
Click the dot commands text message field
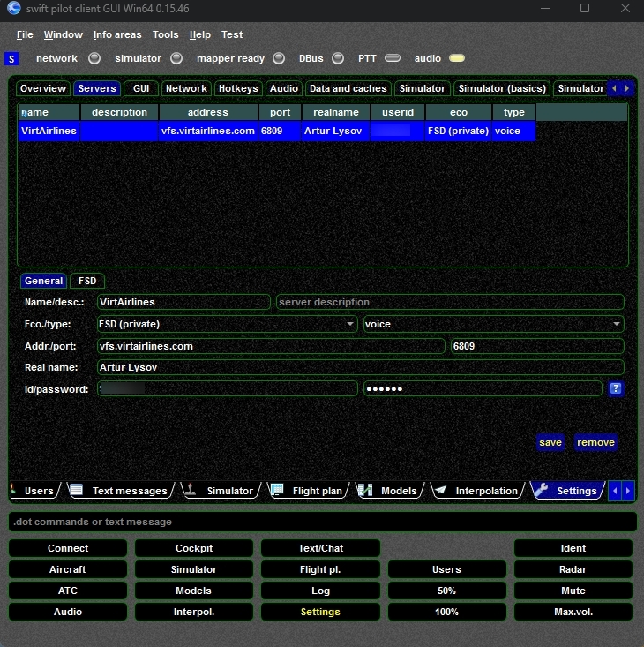[322, 522]
